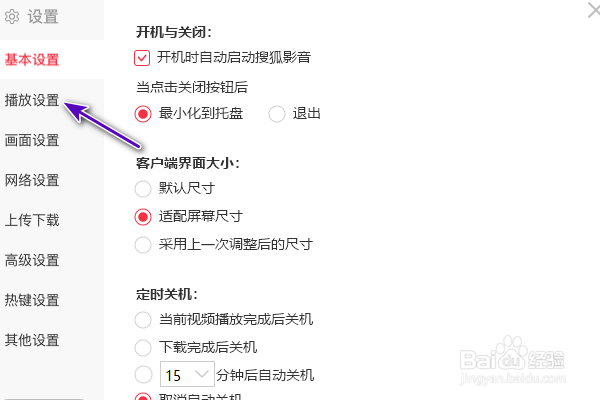600x400 pixels.
Task: Open the 热键设置 section
Action: 32,300
